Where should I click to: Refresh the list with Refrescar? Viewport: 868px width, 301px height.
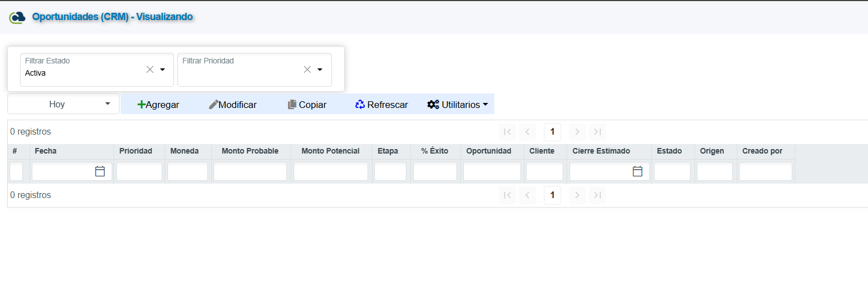tap(381, 105)
